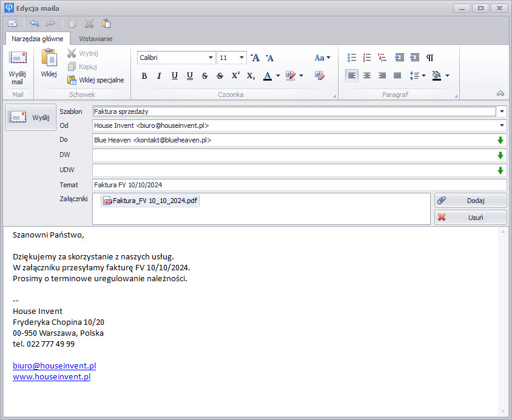Open the font color picker arrow
Viewport: 512px width, 420px height.
coord(278,76)
